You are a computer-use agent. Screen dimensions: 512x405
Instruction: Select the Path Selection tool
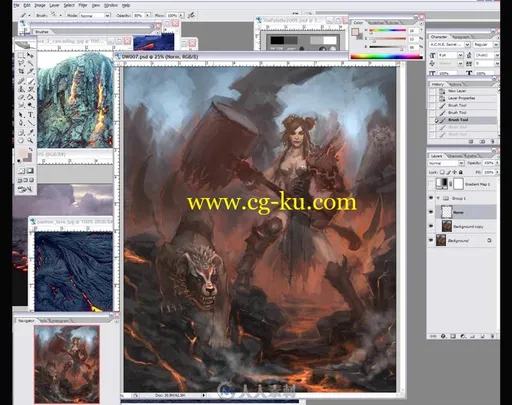21,115
